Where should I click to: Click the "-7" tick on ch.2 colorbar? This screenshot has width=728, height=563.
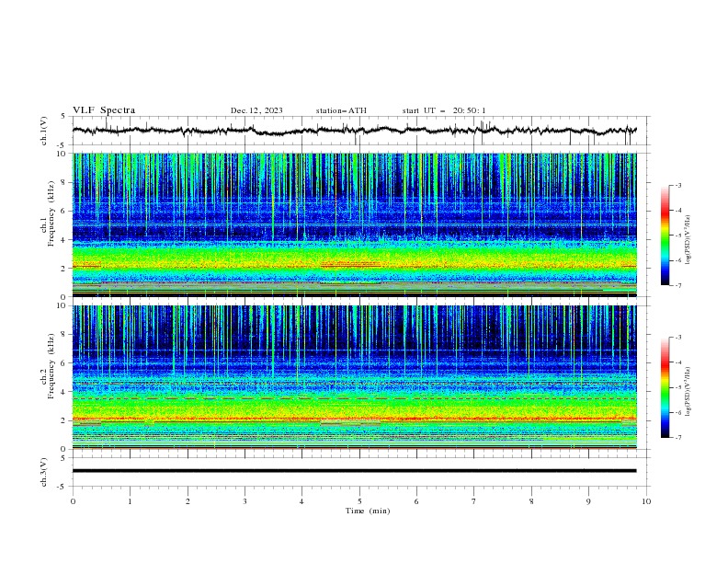tap(677, 438)
